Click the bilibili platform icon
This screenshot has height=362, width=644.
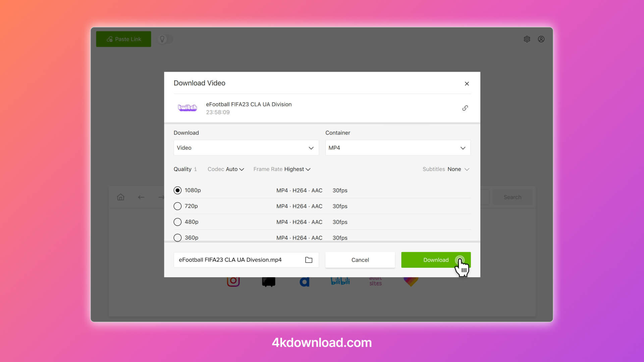pos(339,282)
